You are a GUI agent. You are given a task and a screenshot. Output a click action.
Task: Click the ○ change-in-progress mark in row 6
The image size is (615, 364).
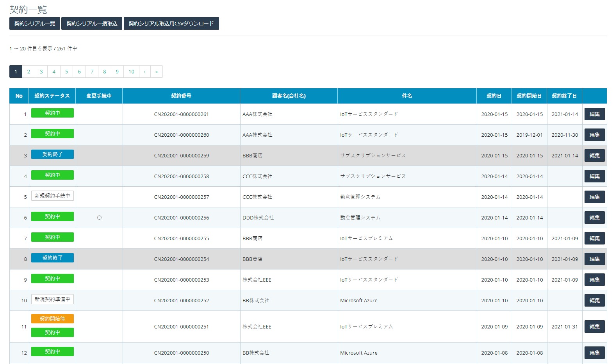tap(99, 218)
